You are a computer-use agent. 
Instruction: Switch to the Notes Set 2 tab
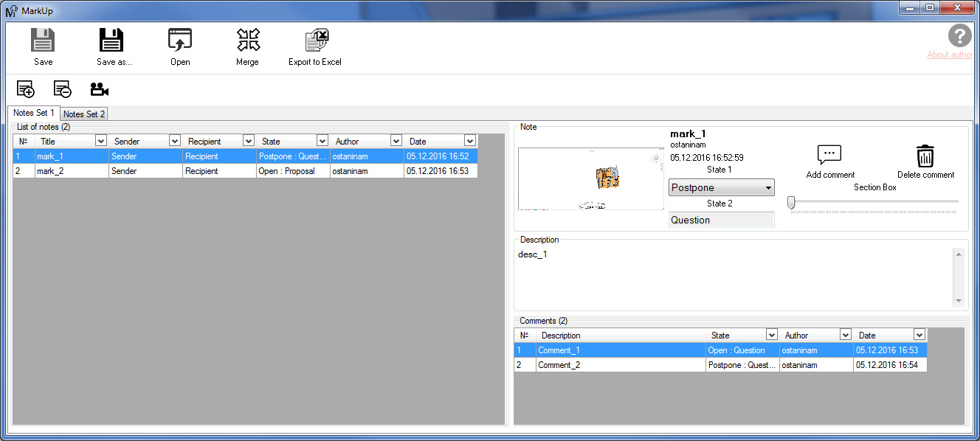click(83, 113)
